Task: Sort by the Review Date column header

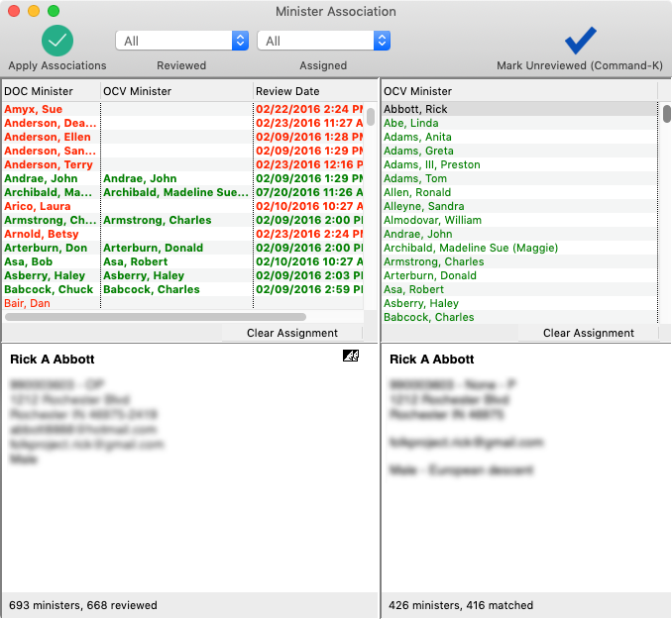Action: pos(307,91)
